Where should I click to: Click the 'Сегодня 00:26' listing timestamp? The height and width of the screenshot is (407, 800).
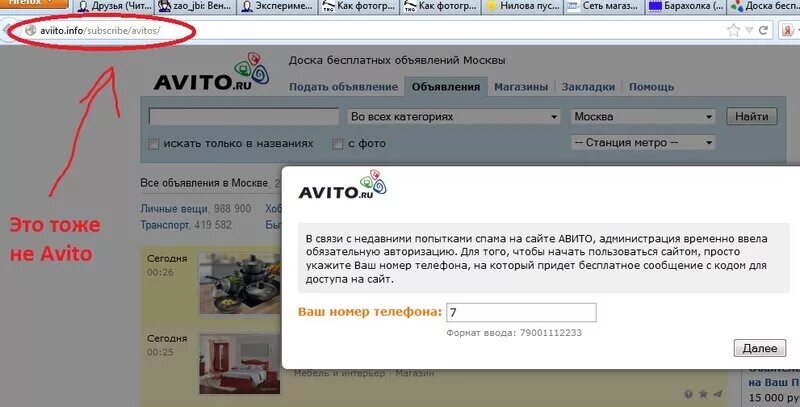click(x=167, y=265)
